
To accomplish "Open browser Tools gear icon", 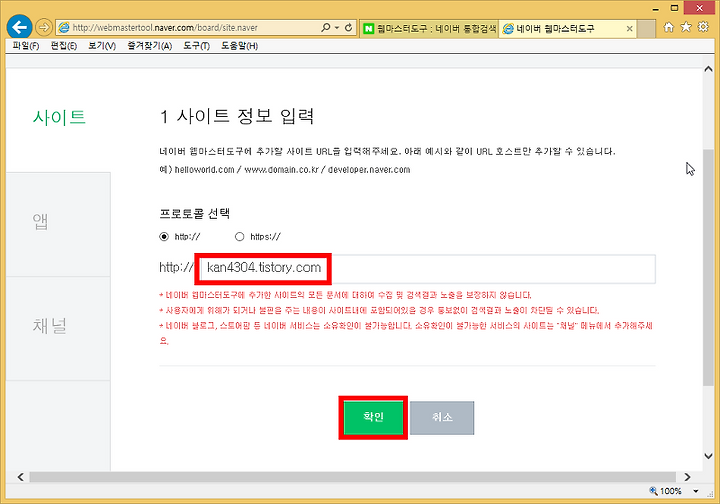I will (x=703, y=27).
